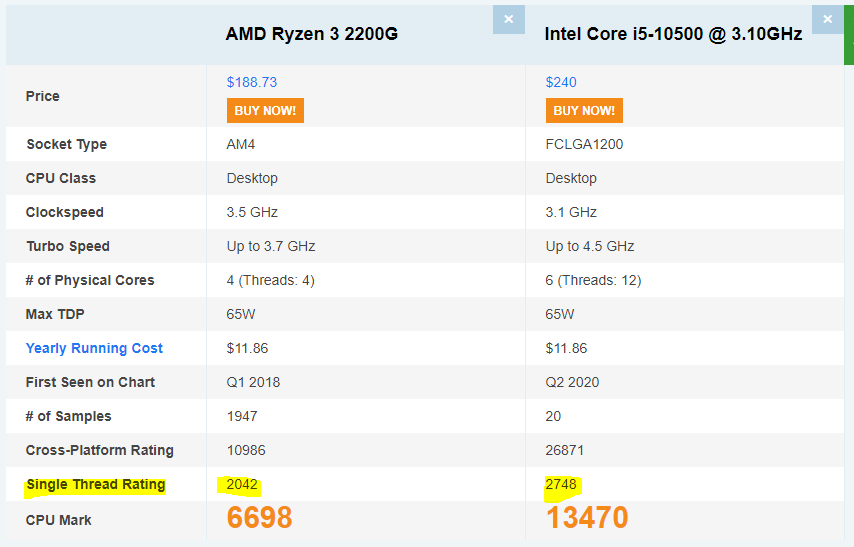
Task: Click the CPU Class row label
Action: click(x=60, y=178)
